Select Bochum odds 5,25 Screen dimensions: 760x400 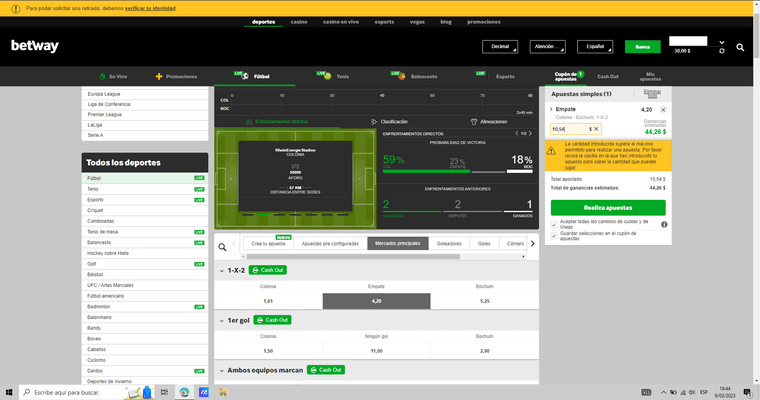click(x=485, y=301)
